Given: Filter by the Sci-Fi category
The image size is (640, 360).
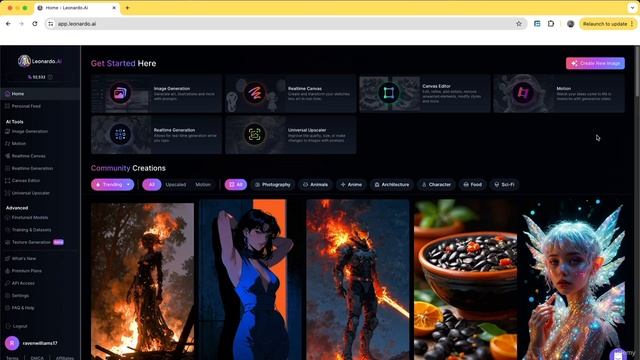Looking at the screenshot, I should (x=504, y=184).
